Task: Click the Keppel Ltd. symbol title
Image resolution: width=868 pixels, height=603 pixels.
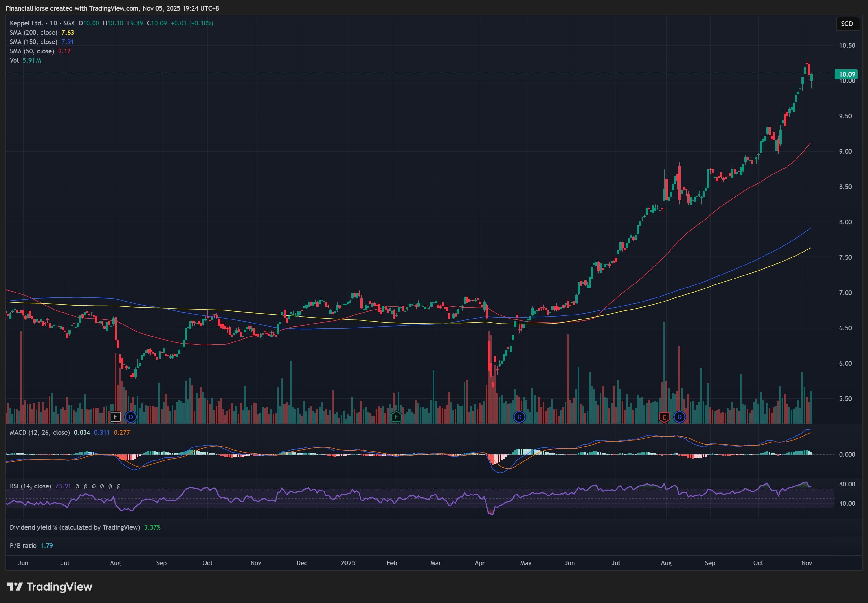Action: [x=26, y=23]
